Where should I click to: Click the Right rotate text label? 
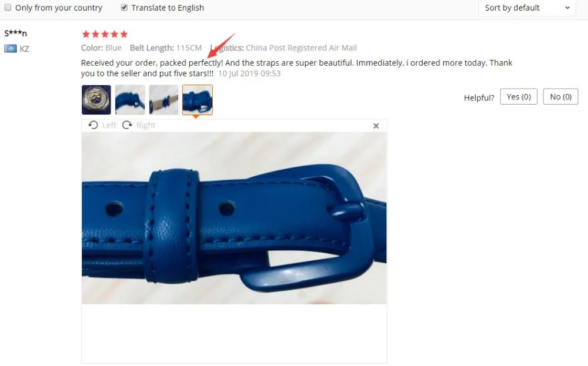point(146,125)
